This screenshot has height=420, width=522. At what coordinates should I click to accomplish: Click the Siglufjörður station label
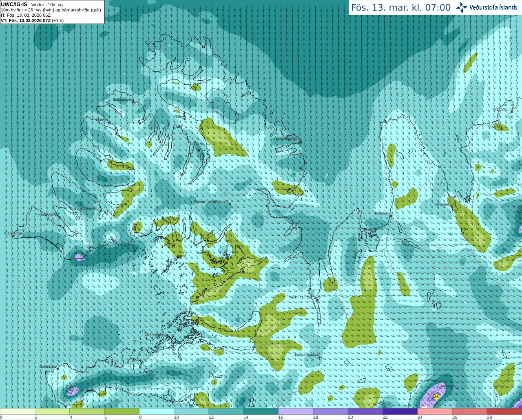click(x=502, y=109)
